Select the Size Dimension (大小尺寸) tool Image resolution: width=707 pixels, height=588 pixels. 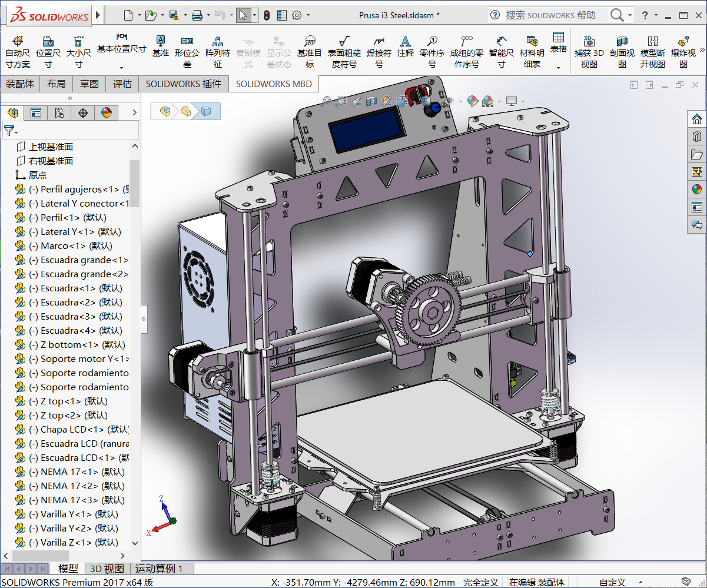click(x=78, y=51)
